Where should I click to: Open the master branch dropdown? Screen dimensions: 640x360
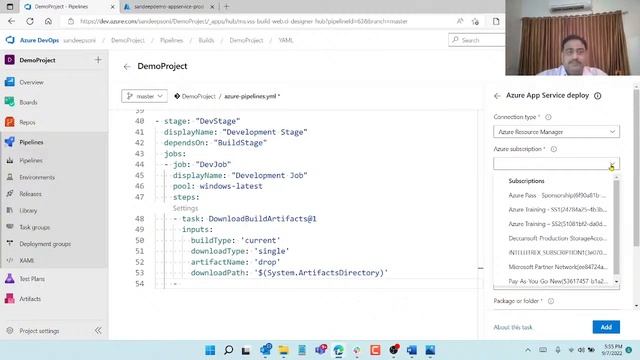coord(144,96)
